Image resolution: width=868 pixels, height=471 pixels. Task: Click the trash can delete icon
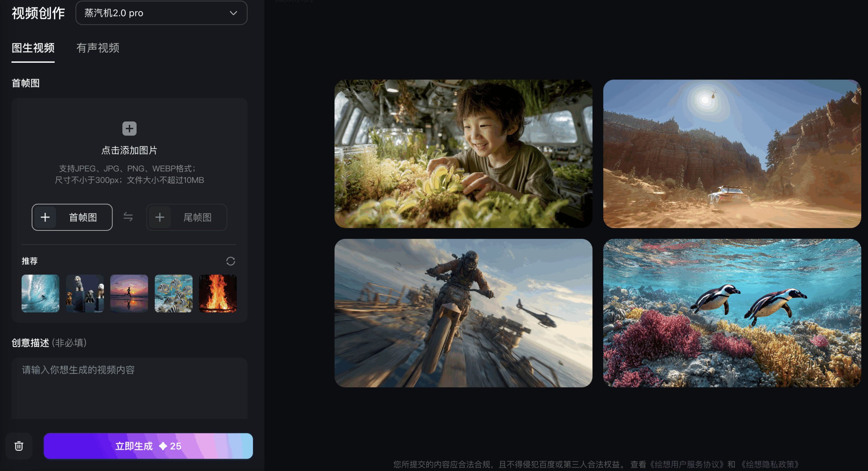point(19,446)
